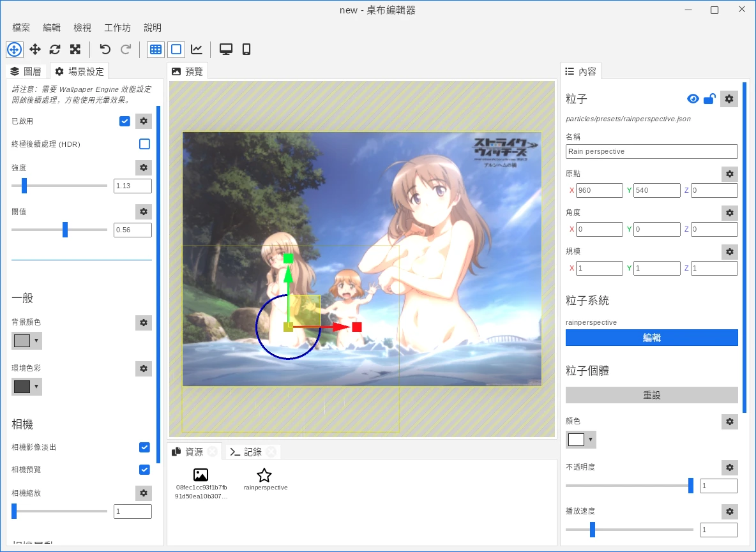Redo the last undone action
Screen dimensions: 756x552
coord(126,49)
